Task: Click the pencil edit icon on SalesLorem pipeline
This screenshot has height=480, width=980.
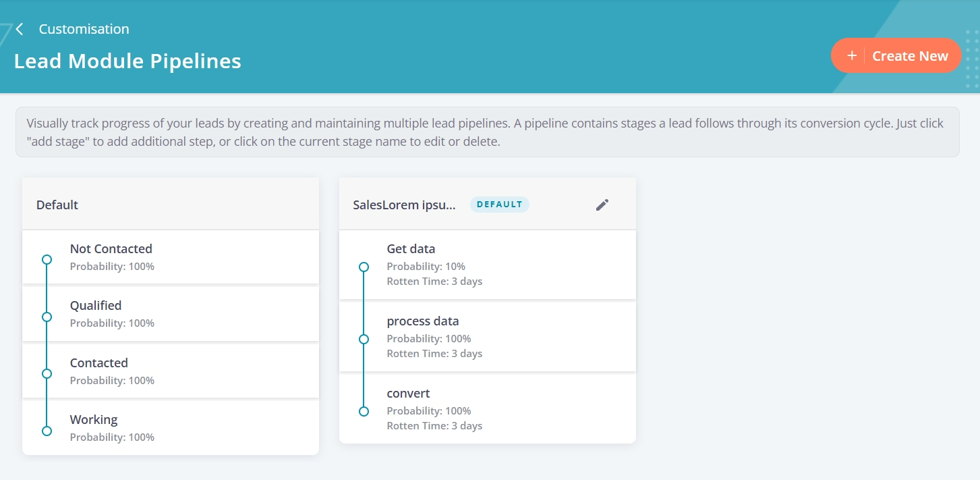Action: [x=602, y=205]
